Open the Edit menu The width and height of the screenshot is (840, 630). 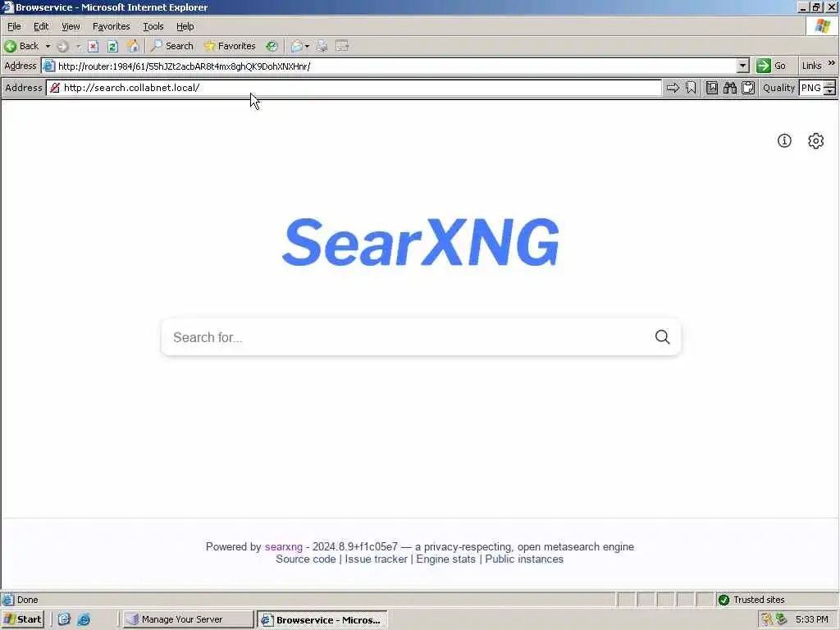(41, 26)
